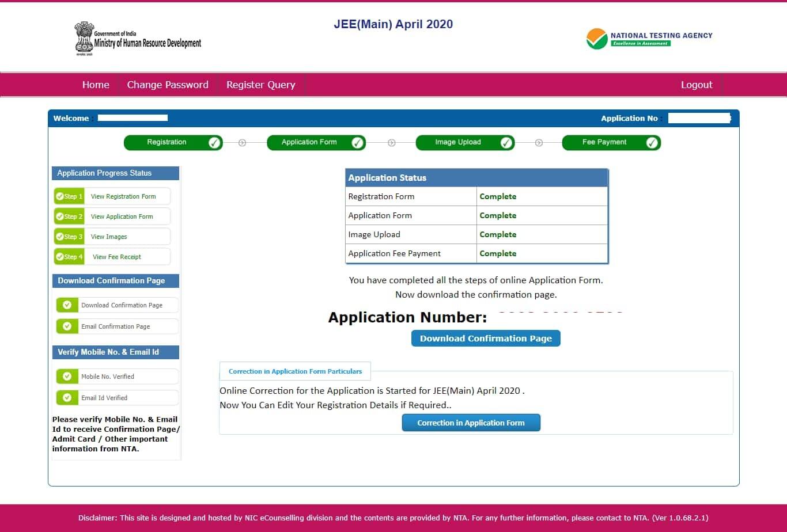Click the Email Confirmation Page link
This screenshot has height=532, width=787.
[115, 326]
